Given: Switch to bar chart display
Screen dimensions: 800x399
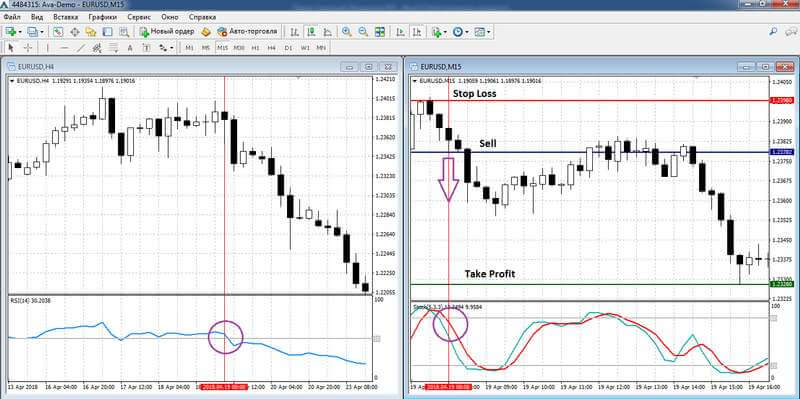Looking at the screenshot, I should click(x=294, y=32).
